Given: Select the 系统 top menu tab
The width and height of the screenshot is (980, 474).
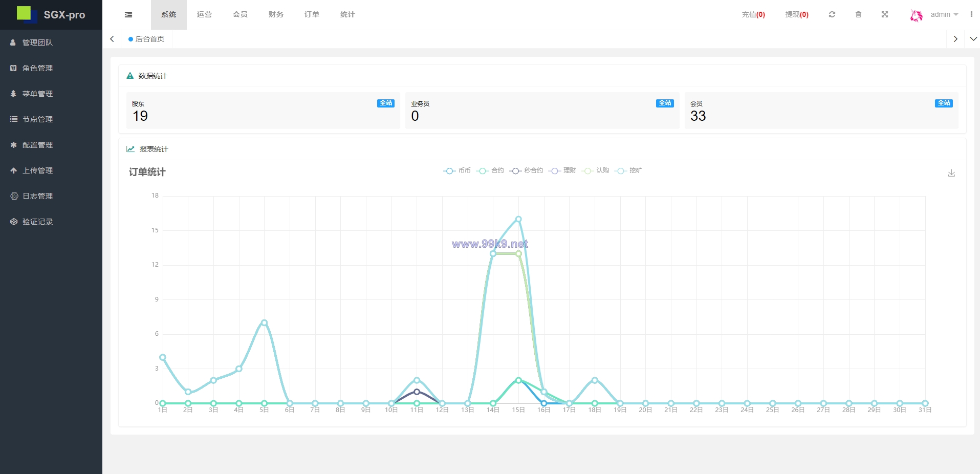Looking at the screenshot, I should (x=169, y=15).
